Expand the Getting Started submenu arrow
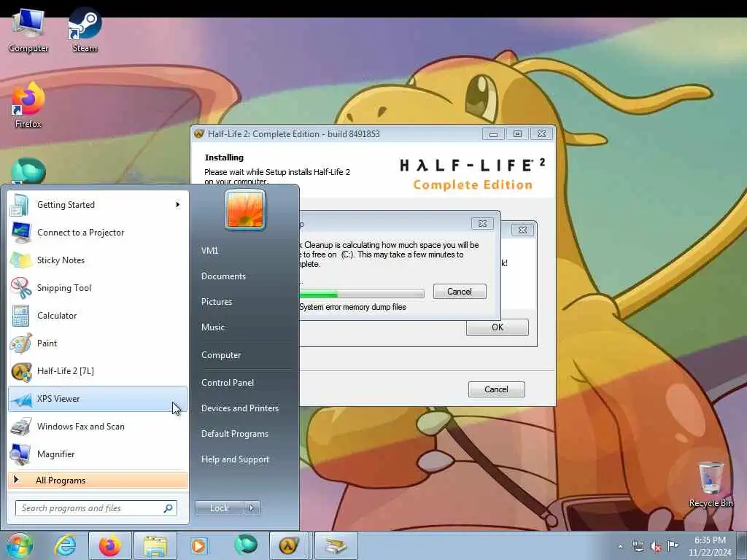 178,205
